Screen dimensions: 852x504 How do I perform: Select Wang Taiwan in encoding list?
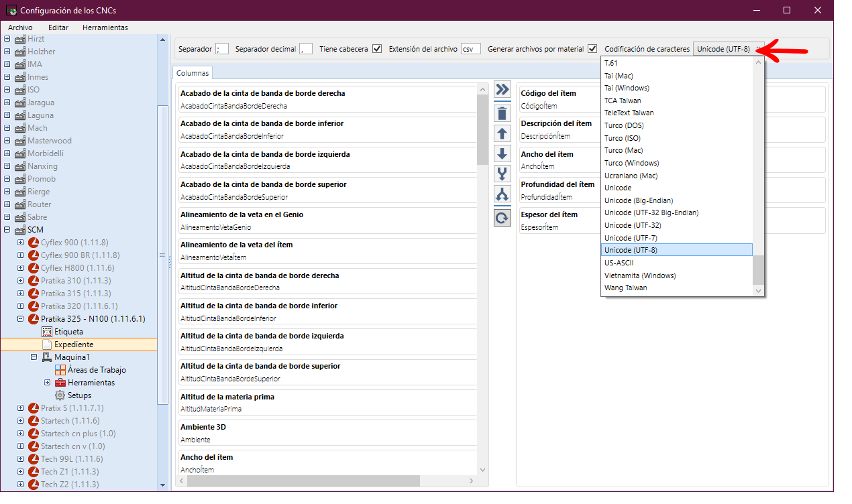pos(677,288)
